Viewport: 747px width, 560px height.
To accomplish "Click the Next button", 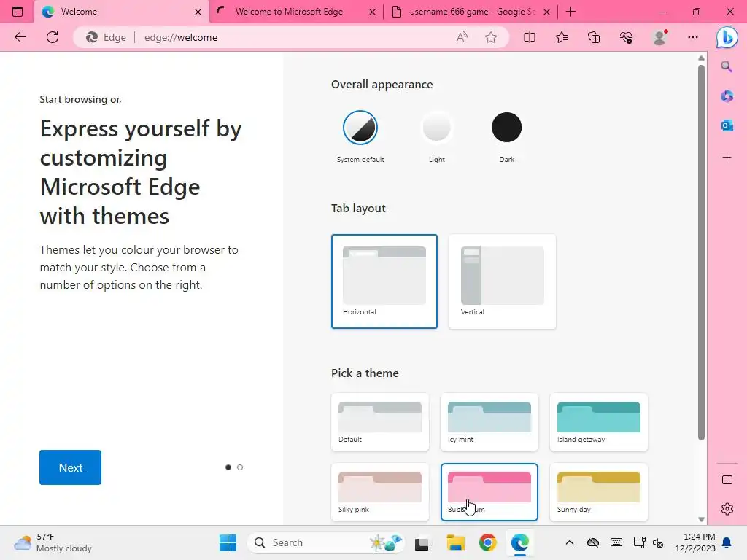I will pyautogui.click(x=71, y=467).
